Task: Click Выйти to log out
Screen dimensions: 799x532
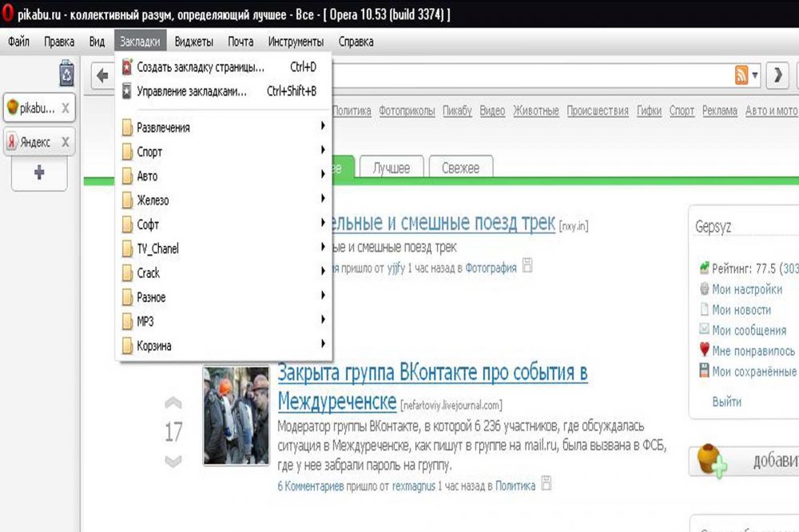Action: point(726,402)
